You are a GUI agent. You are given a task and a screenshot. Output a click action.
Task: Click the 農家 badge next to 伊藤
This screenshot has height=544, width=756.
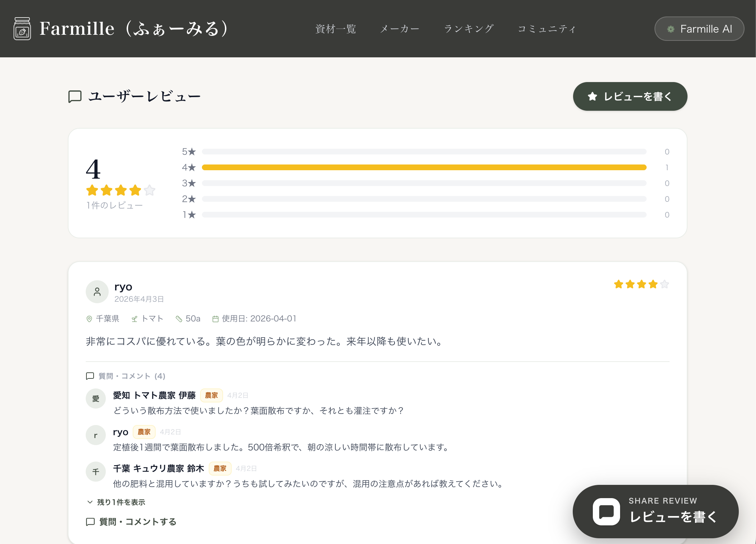[x=211, y=395]
